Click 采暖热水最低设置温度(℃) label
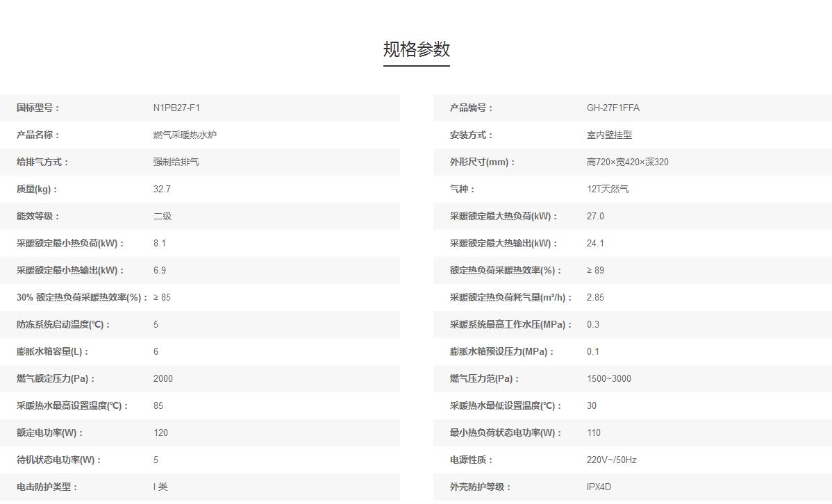832x504 pixels. [506, 405]
